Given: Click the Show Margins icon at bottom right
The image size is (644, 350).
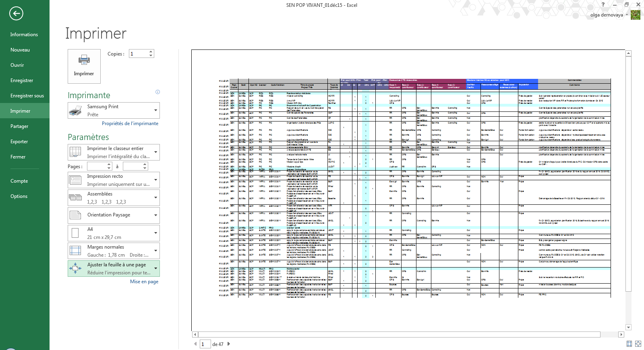Looking at the screenshot, I should tap(629, 344).
